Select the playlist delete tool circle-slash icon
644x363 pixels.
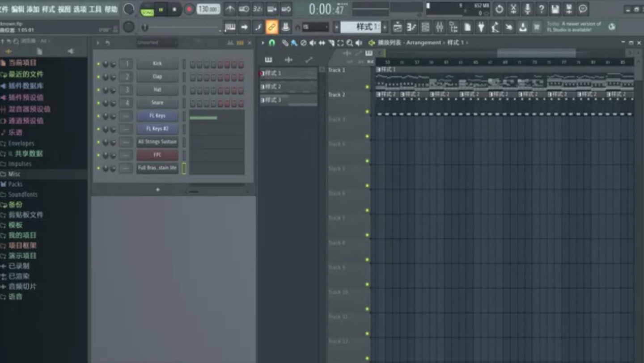303,43
